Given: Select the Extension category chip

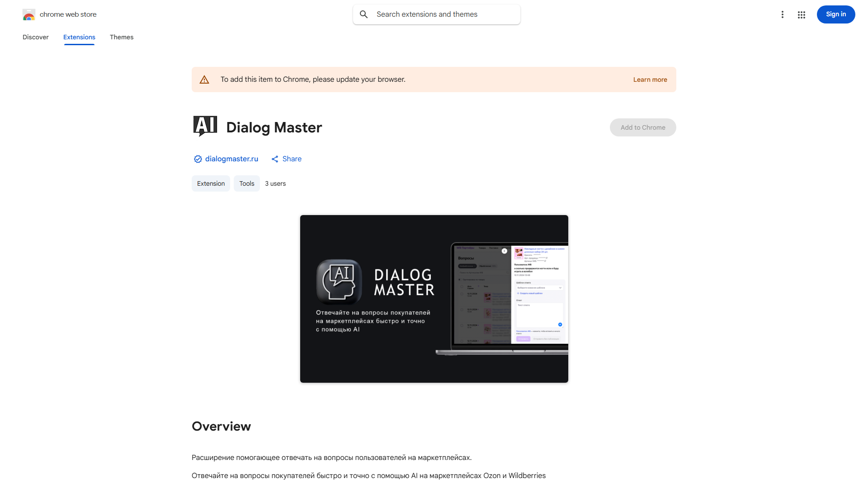Looking at the screenshot, I should click(211, 183).
